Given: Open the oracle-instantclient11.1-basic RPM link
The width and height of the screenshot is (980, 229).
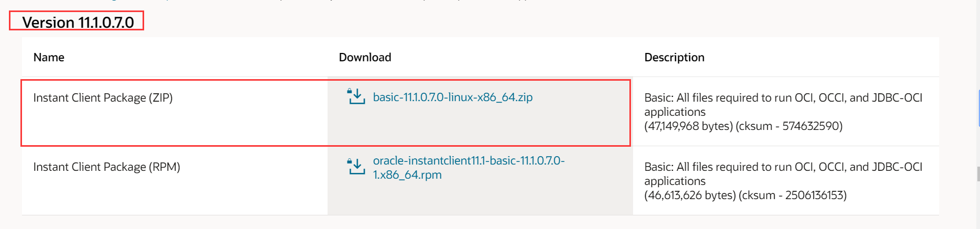Looking at the screenshot, I should tap(468, 161).
